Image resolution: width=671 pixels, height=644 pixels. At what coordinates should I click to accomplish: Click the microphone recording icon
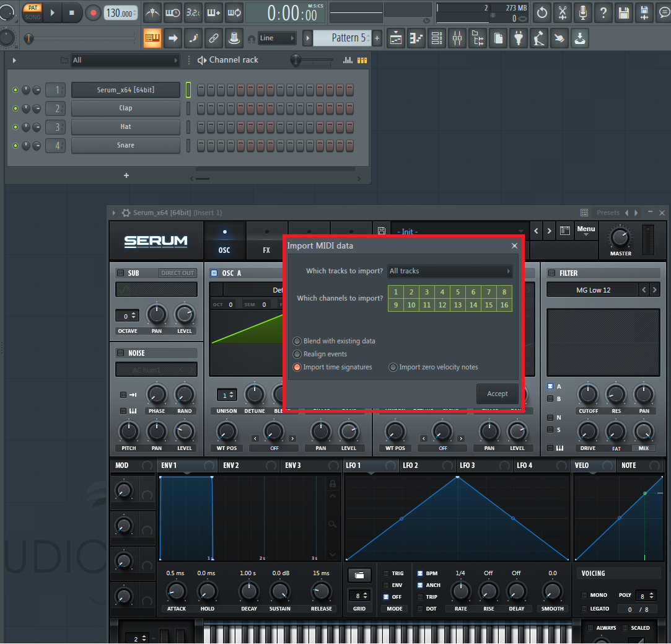click(x=583, y=13)
